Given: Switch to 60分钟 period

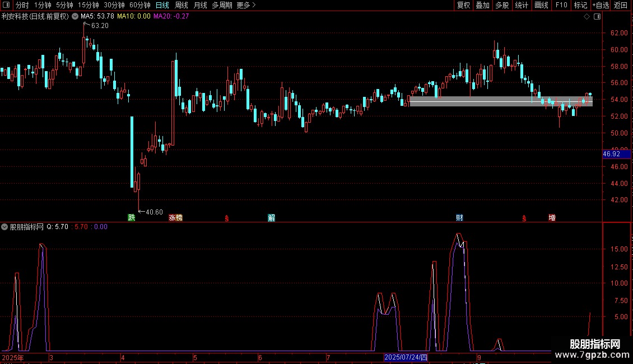Looking at the screenshot, I should point(140,5).
